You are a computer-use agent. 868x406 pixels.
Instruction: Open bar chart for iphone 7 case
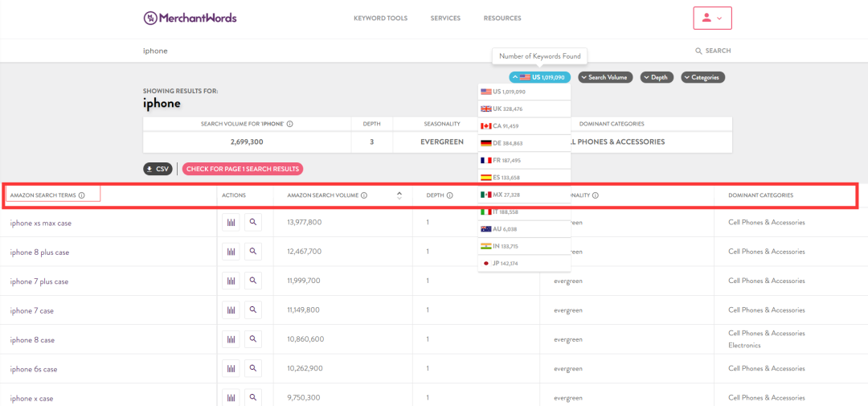[231, 310]
